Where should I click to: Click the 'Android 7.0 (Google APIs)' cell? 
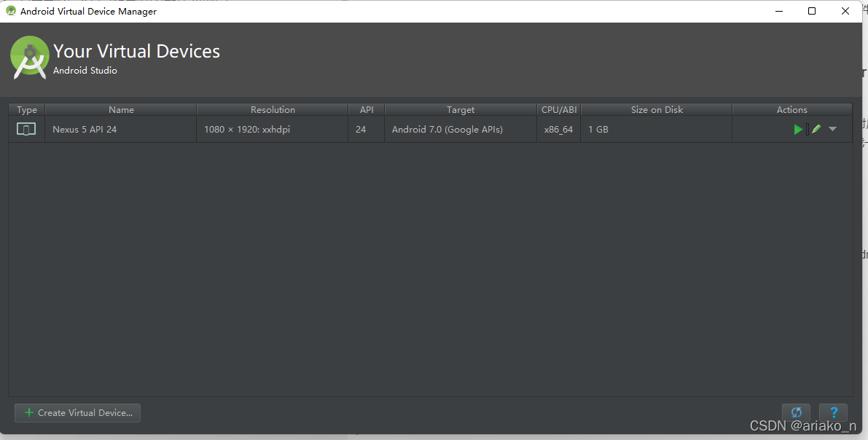click(461, 129)
